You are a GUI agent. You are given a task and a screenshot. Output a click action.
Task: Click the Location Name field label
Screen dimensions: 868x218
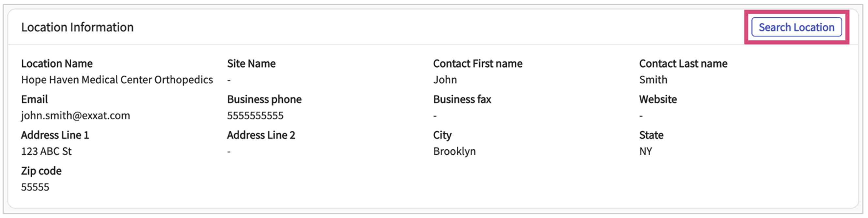point(57,63)
